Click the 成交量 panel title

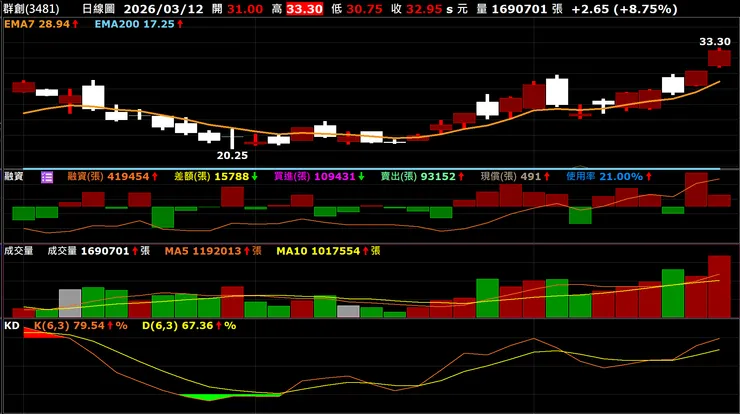[18, 251]
